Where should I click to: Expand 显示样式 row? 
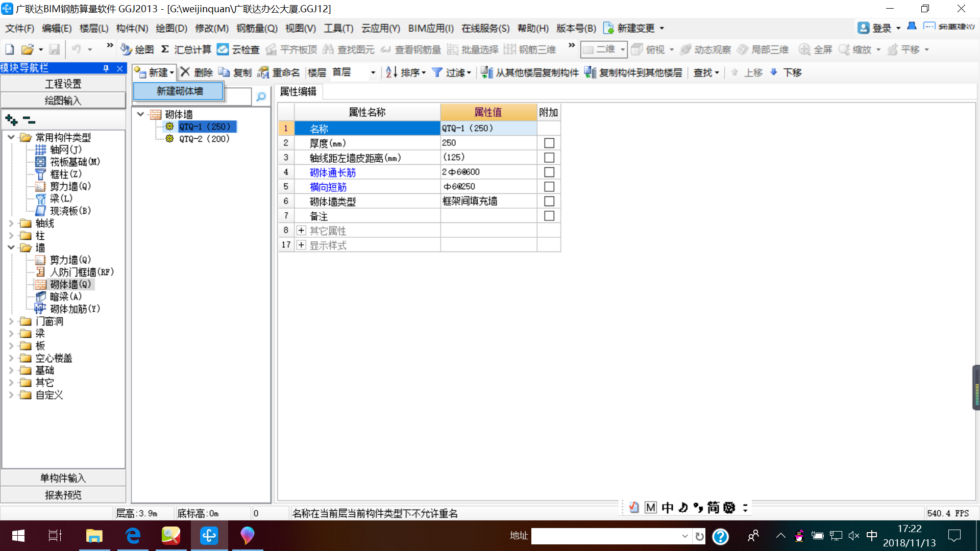point(301,245)
